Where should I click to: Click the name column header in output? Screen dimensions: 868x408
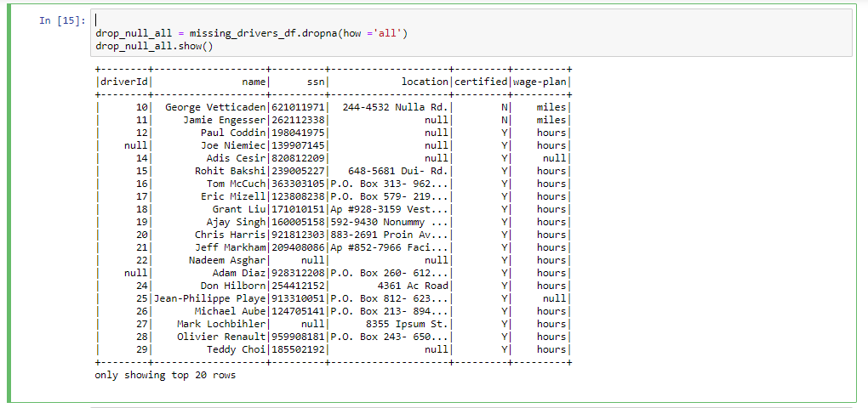click(x=254, y=82)
